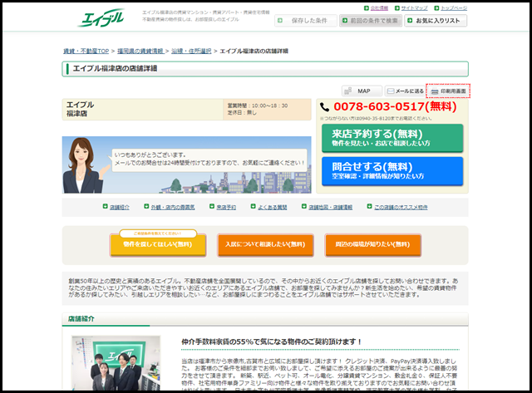Jump to 来店予約 anchor link

(x=226, y=207)
